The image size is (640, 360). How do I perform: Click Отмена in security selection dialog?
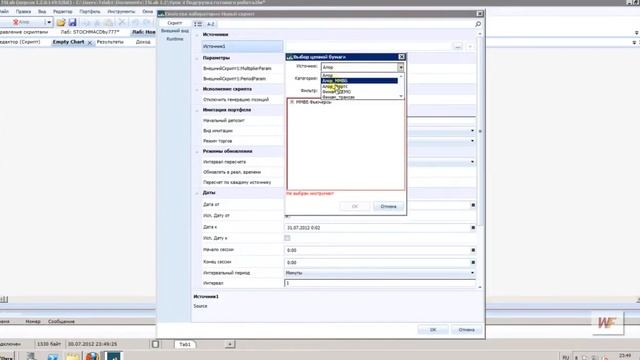tap(388, 207)
